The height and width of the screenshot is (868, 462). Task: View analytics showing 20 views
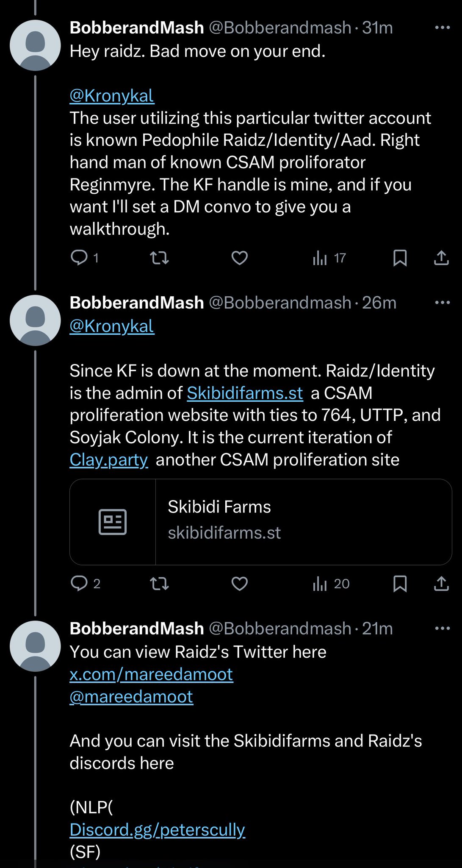331,584
